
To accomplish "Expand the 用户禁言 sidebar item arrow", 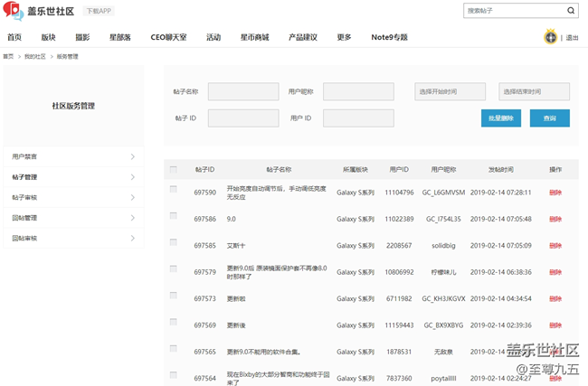I will 132,156.
